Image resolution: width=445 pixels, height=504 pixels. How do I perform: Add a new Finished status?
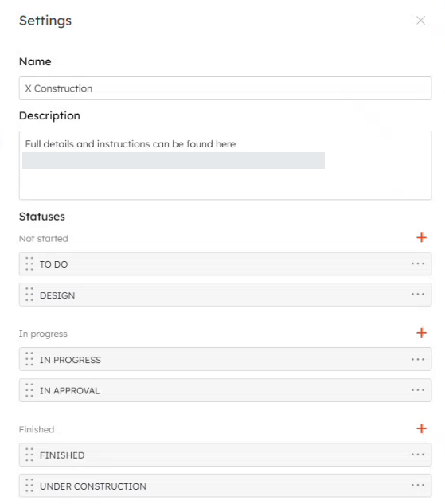(421, 428)
